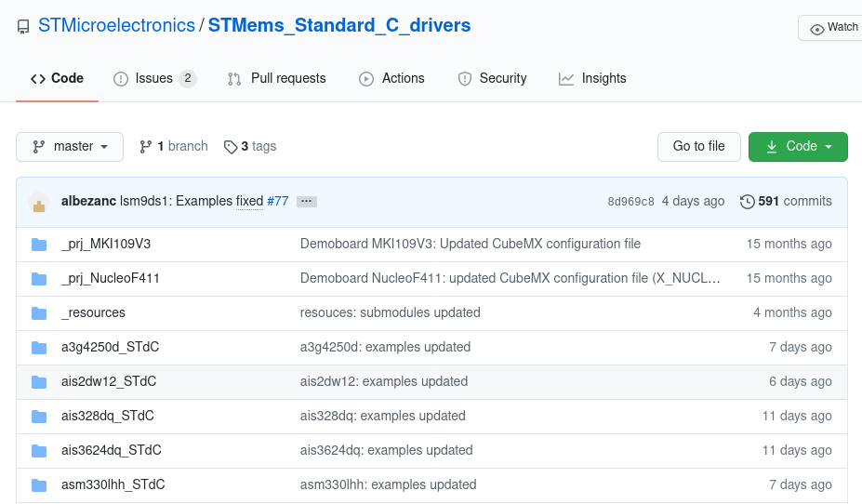Open the a3g4250d_STdC folder
The image size is (862, 504).
(110, 348)
